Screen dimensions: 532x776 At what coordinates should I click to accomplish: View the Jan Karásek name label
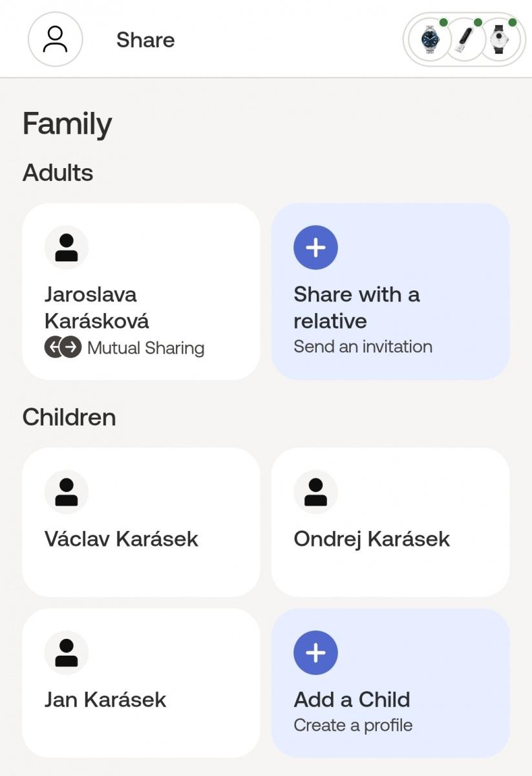[105, 699]
